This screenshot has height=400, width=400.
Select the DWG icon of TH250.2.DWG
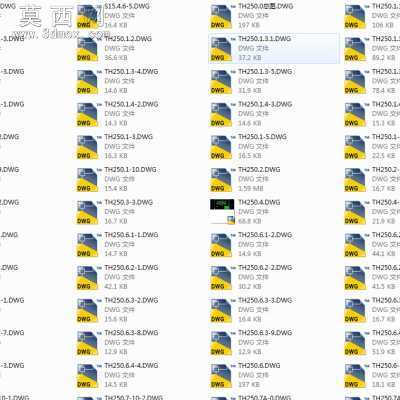click(221, 180)
